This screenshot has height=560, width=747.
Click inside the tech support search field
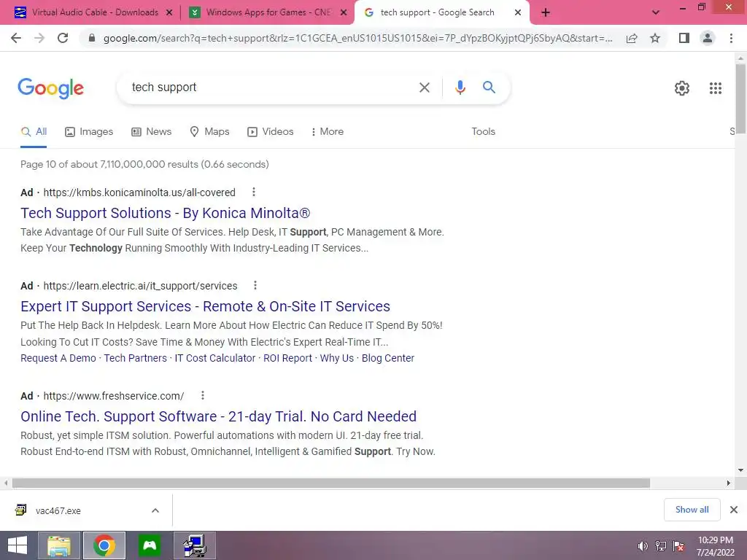pyautogui.click(x=271, y=87)
